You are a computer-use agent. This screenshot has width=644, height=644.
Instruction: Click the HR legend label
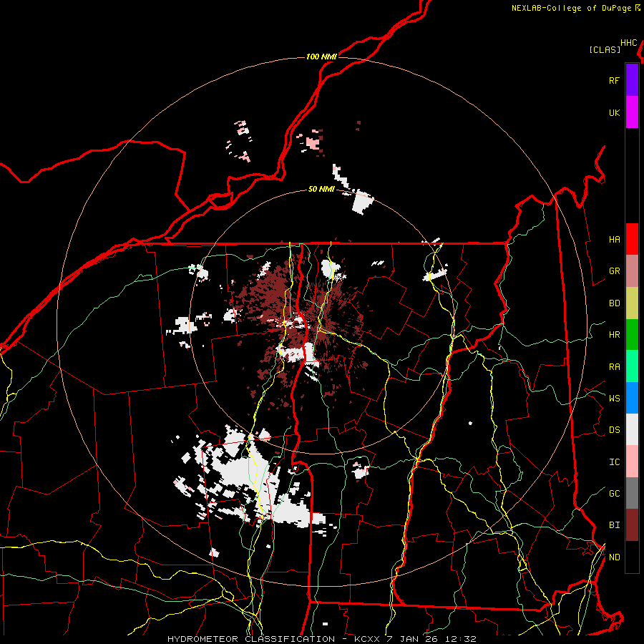pos(614,335)
